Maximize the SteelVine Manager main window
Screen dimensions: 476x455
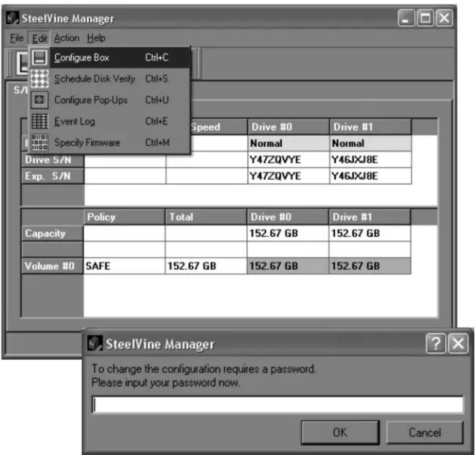click(x=425, y=18)
